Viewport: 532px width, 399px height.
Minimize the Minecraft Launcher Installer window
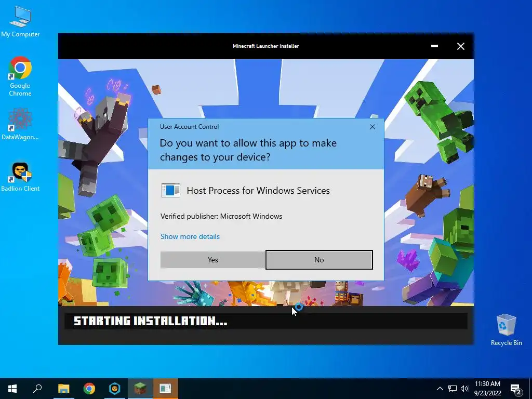434,46
